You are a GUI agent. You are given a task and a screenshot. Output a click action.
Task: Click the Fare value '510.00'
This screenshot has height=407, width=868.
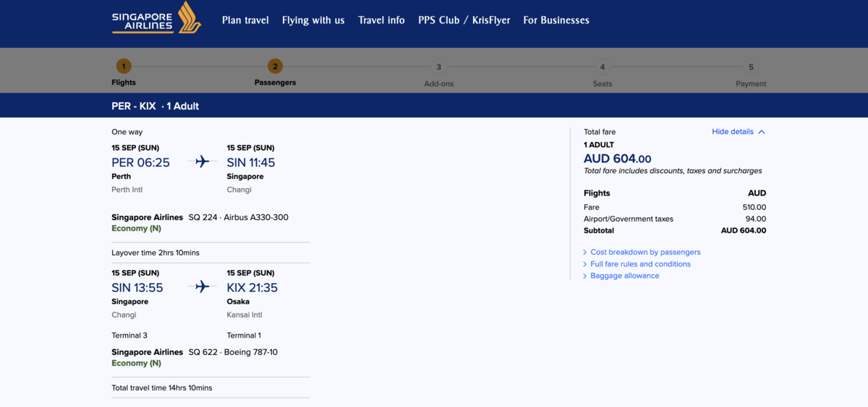(x=754, y=207)
